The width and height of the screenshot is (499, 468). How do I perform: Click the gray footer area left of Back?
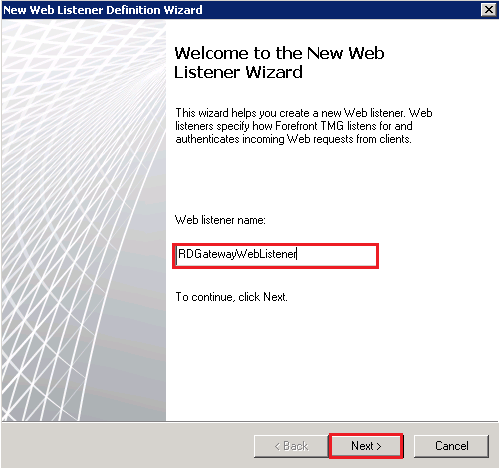coord(127,445)
